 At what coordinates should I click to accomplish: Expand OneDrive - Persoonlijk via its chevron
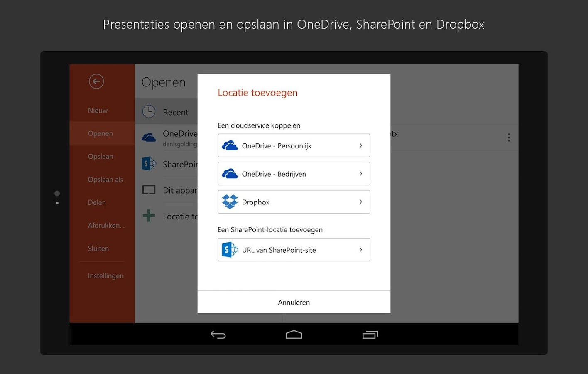click(361, 145)
